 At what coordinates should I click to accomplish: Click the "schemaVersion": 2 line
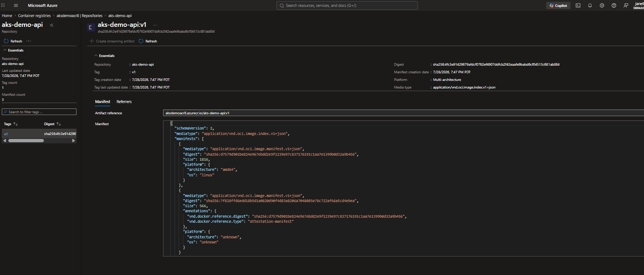pos(194,128)
